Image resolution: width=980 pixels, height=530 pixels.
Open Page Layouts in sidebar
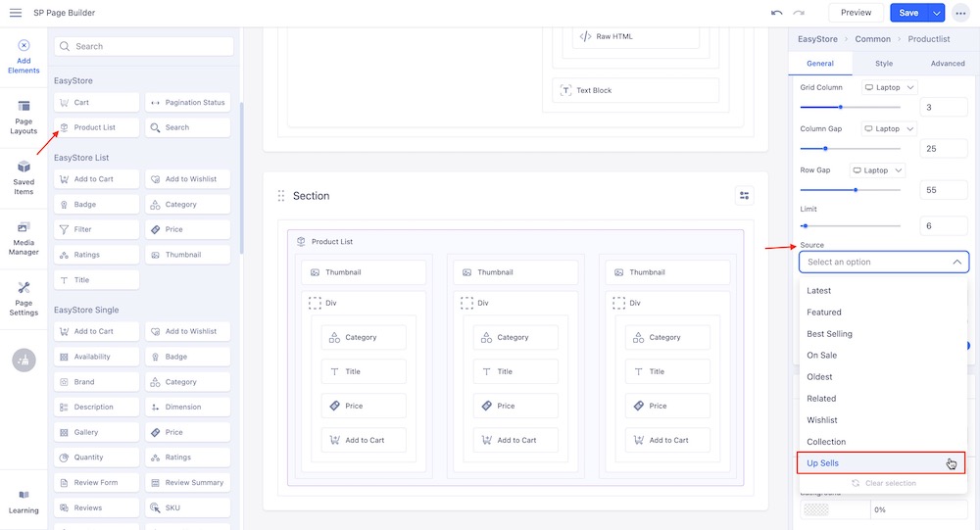point(24,117)
